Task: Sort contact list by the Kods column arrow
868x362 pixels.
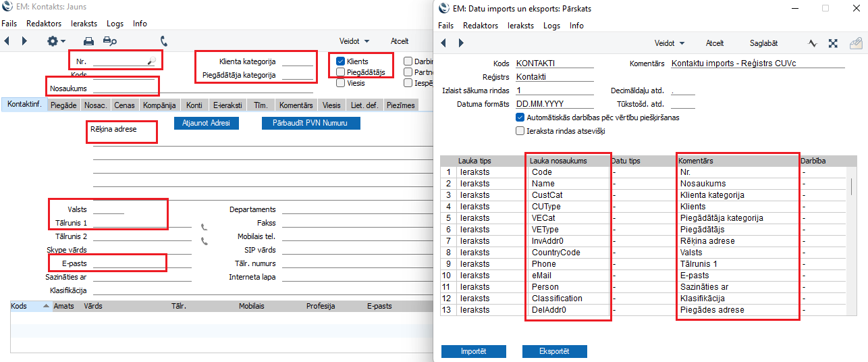Action: (47, 306)
